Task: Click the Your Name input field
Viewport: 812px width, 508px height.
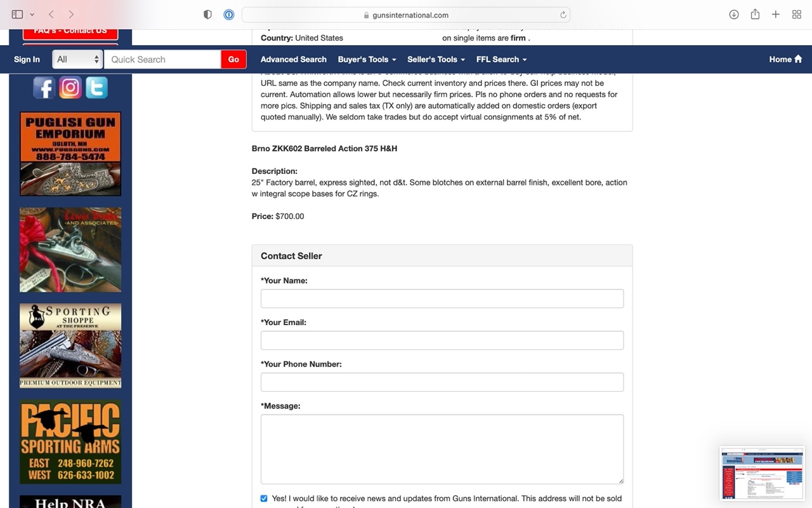Action: tap(442, 298)
